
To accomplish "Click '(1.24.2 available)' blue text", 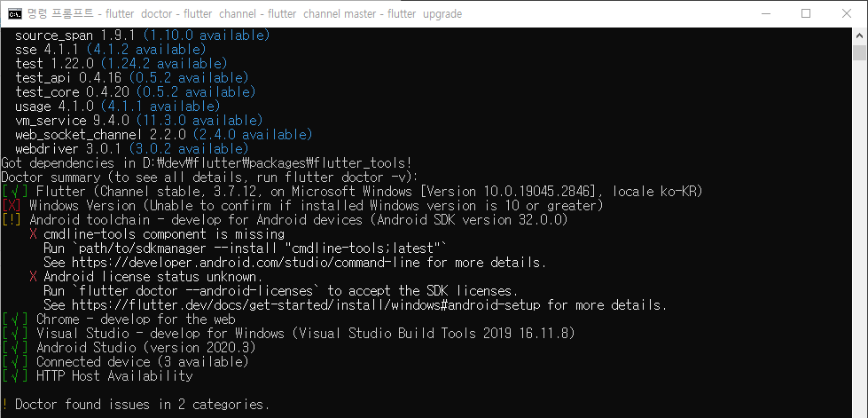I will (164, 64).
